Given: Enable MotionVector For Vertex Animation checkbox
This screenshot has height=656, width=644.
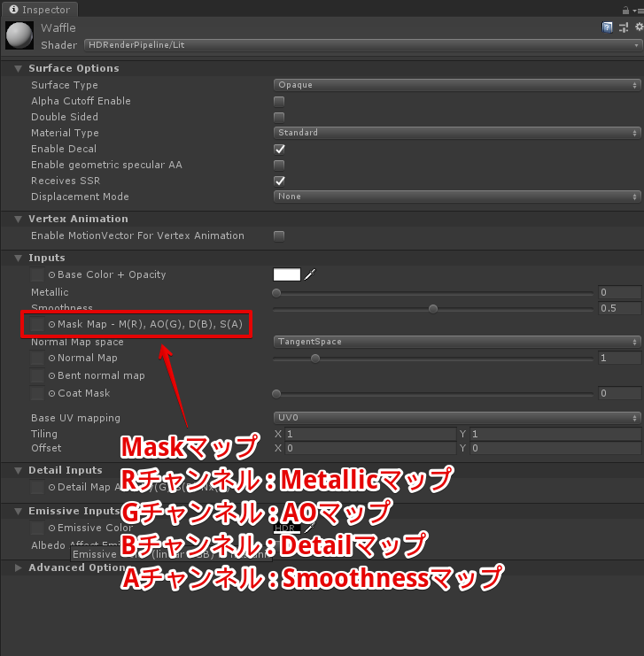Looking at the screenshot, I should click(x=279, y=236).
